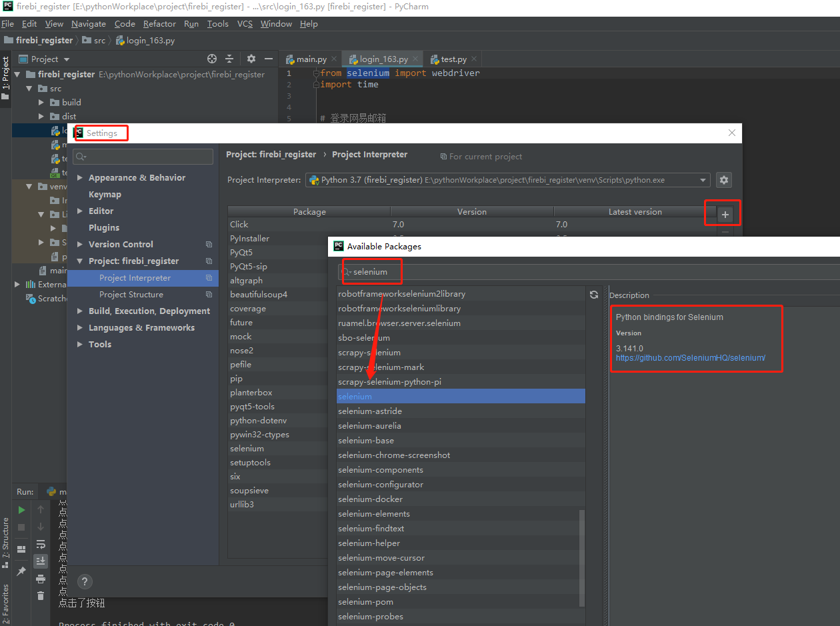The height and width of the screenshot is (626, 840).
Task: Rerun using the green play icon
Action: click(21, 510)
